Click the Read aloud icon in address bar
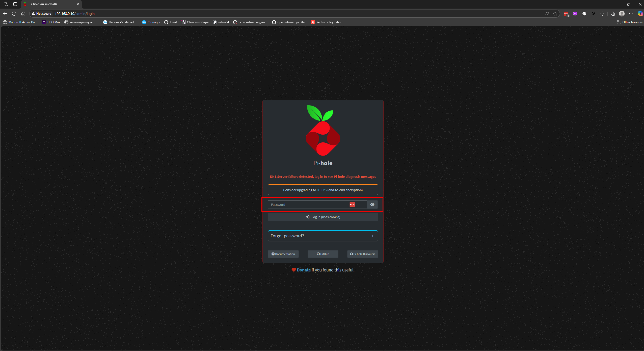 (x=547, y=14)
